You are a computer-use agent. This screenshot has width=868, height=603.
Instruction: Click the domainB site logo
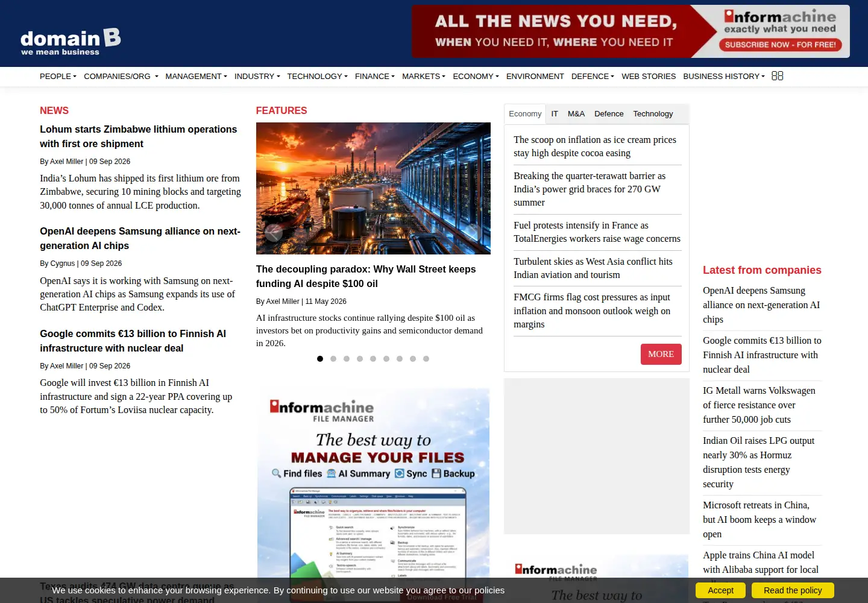[x=71, y=42]
